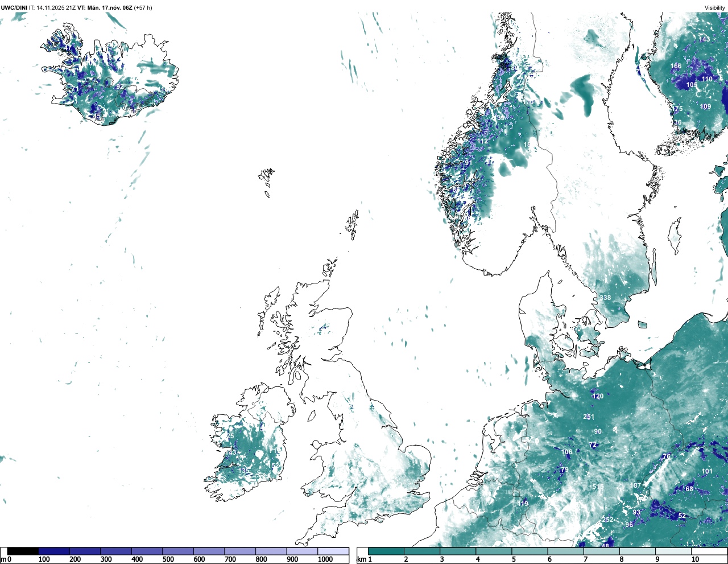Click visibility value 252 near bottom of map
The height and width of the screenshot is (564, 728).
pos(608,520)
